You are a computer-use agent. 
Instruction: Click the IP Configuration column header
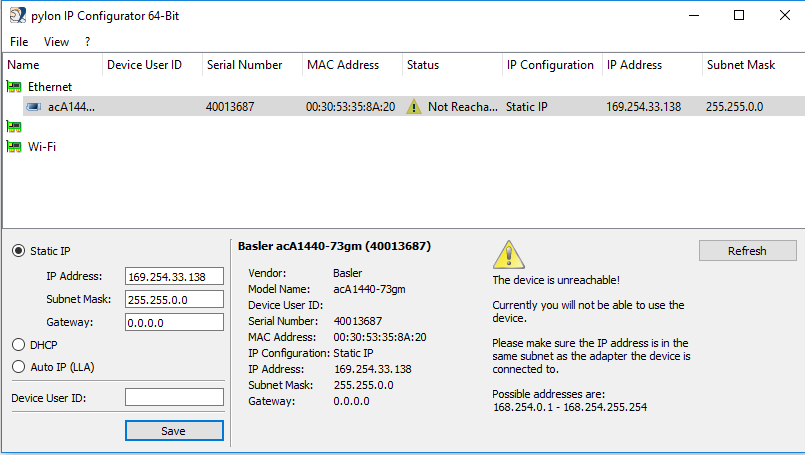[x=552, y=65]
